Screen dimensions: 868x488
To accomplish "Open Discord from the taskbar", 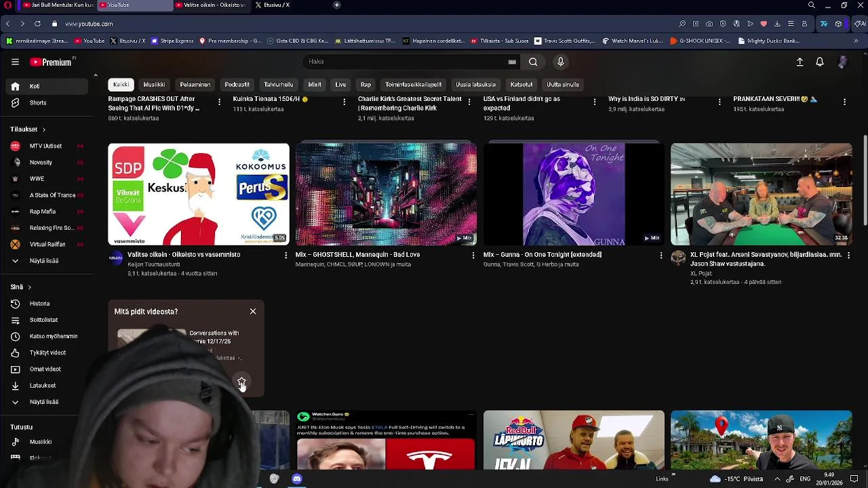I will [x=297, y=479].
